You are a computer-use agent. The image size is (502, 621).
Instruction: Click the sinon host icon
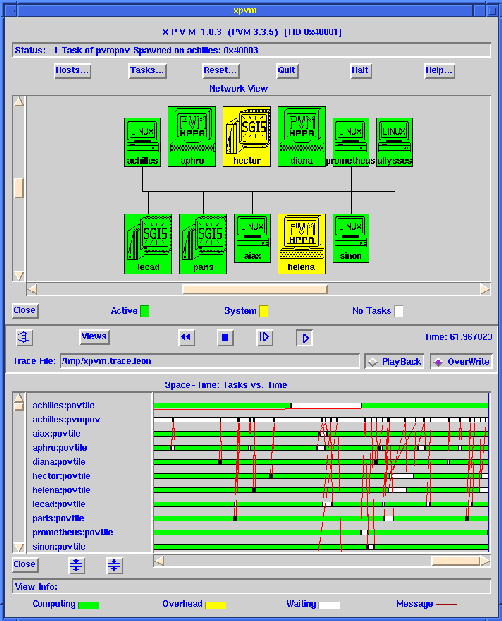pyautogui.click(x=351, y=238)
